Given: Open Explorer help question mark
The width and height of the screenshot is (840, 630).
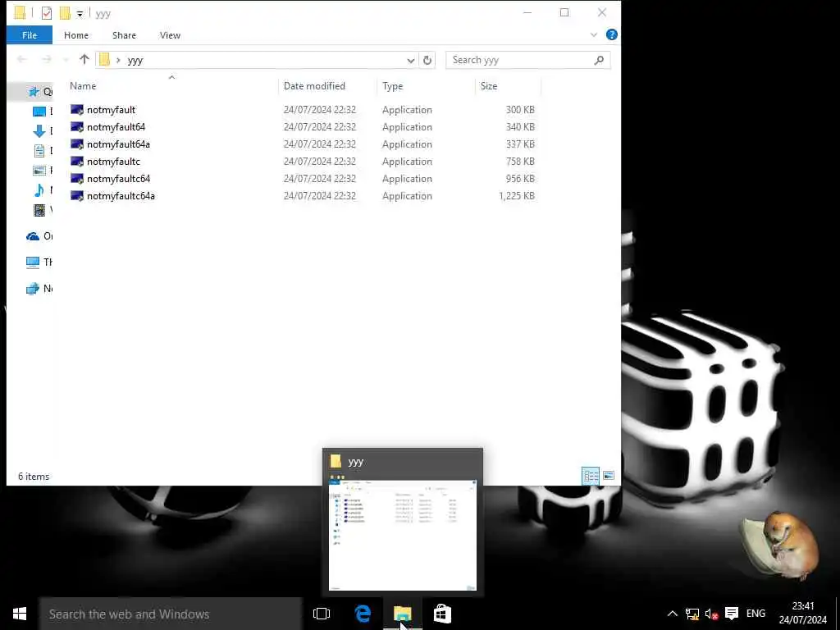Looking at the screenshot, I should [x=611, y=34].
